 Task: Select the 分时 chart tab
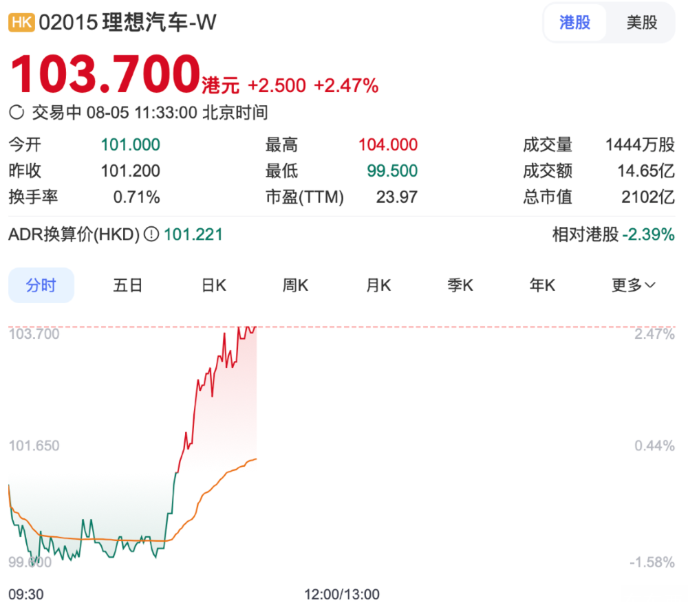(x=41, y=285)
